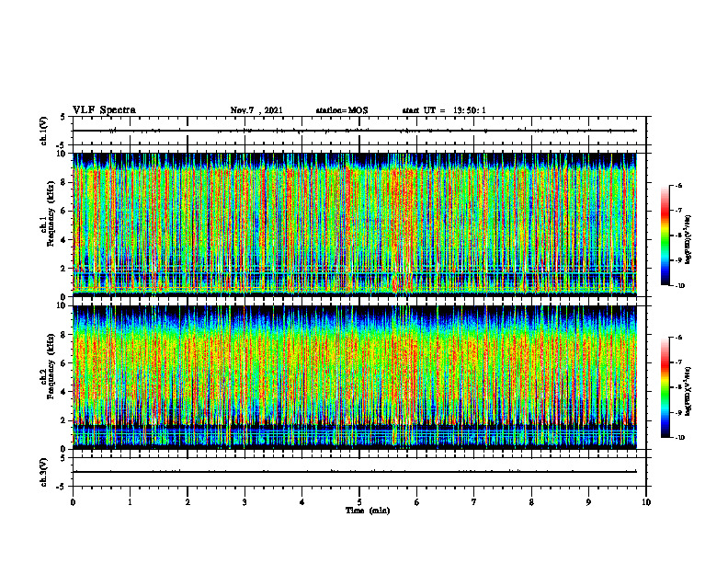Screen dimensions: 728x563
Task: Select the "start UT = 13:50:1" text
Action: coord(444,110)
